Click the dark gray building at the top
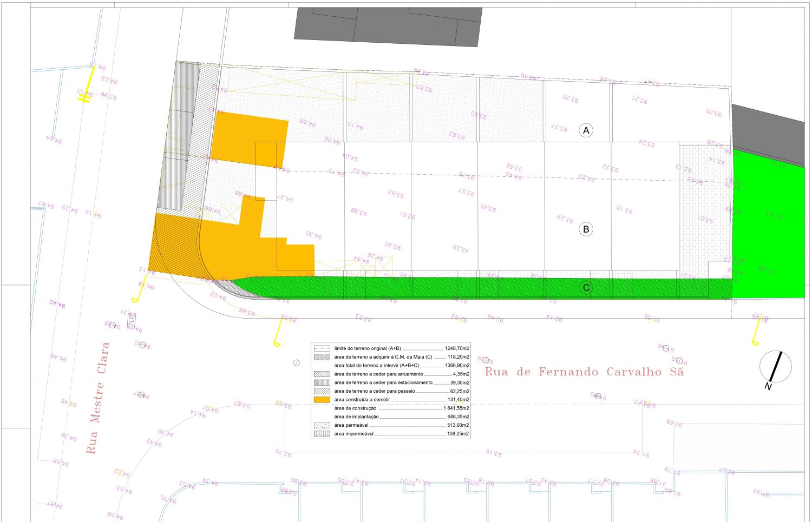Screen dimensions: 812x522 pos(387,25)
